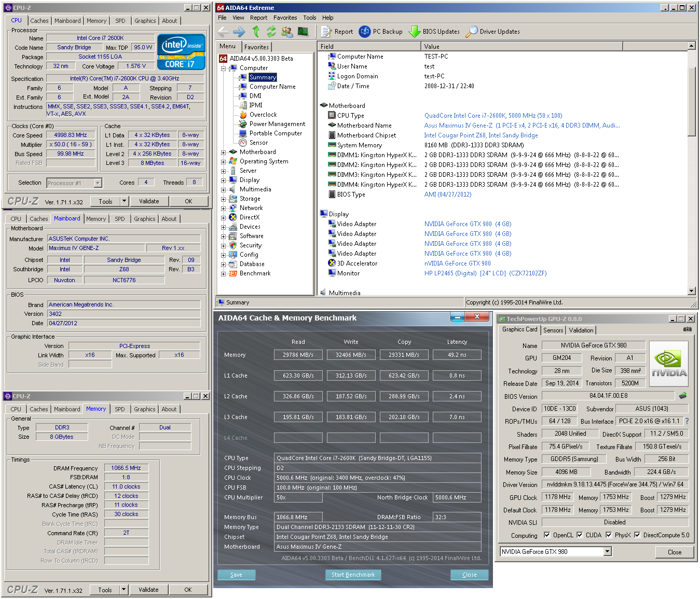The height and width of the screenshot is (599, 700).
Task: Select Power Management in the AIDA64 tree
Action: [272, 124]
